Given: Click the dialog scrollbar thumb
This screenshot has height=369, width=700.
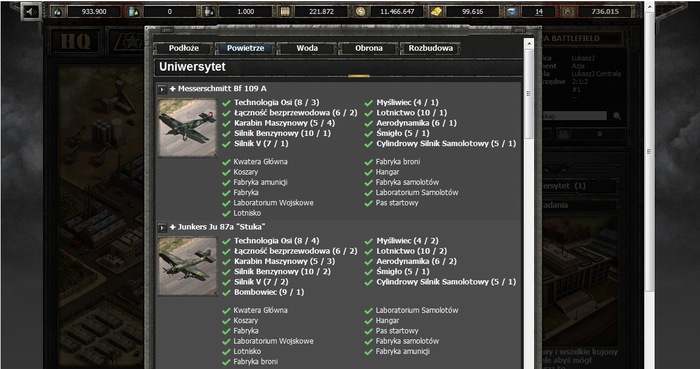Looking at the screenshot, I should click(x=529, y=94).
